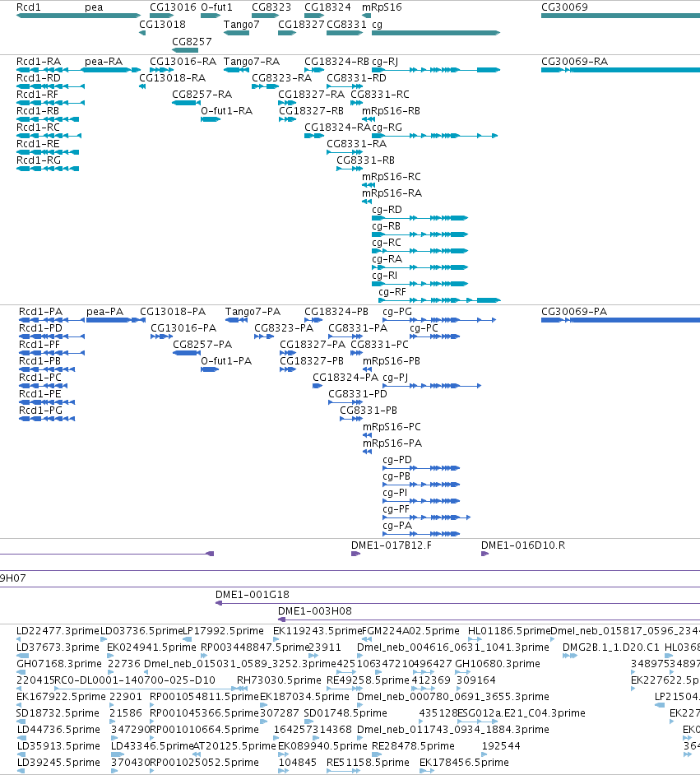Select the CG8323-PA protein label

point(284,328)
